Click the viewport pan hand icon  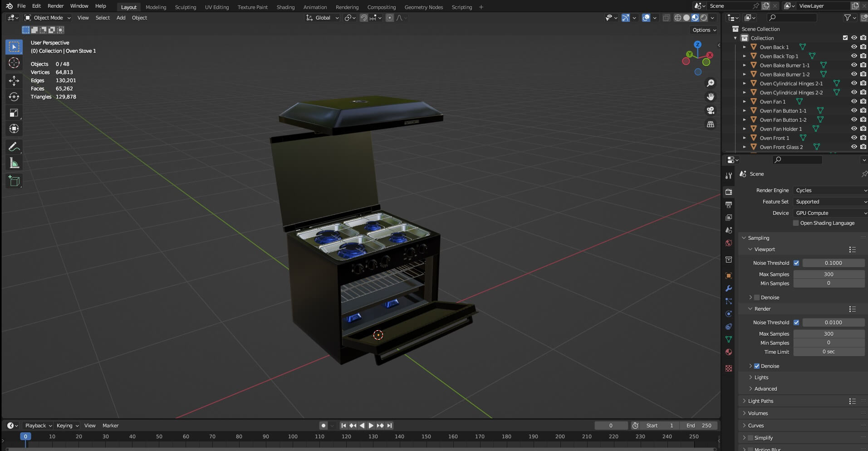pyautogui.click(x=711, y=97)
